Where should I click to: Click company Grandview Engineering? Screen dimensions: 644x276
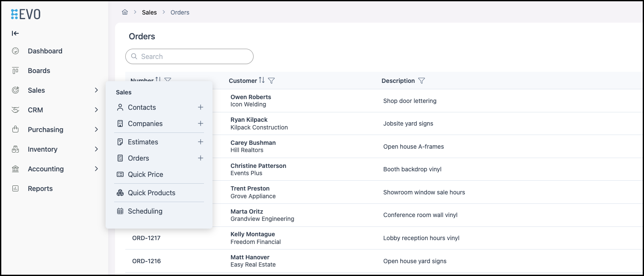[262, 219]
